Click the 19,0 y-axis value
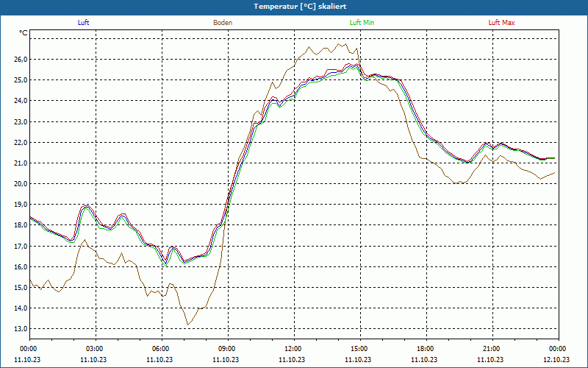Screen dimensions: 588x368 21,205
